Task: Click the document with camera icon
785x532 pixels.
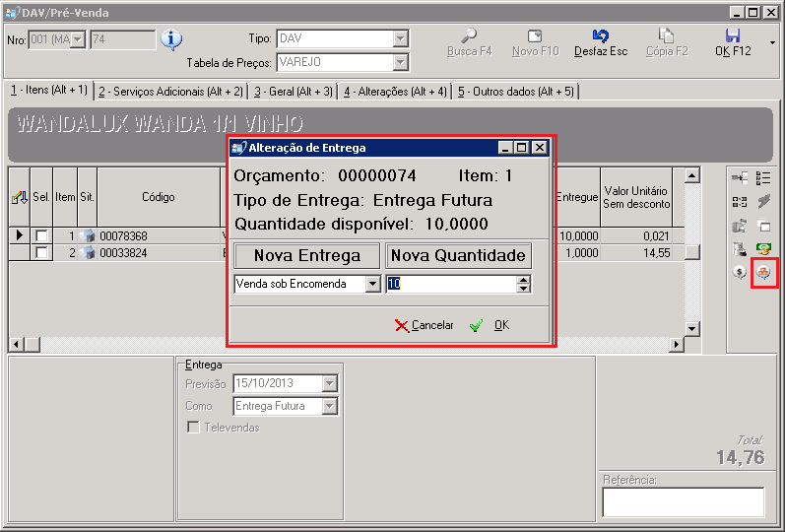Action: pos(740,249)
